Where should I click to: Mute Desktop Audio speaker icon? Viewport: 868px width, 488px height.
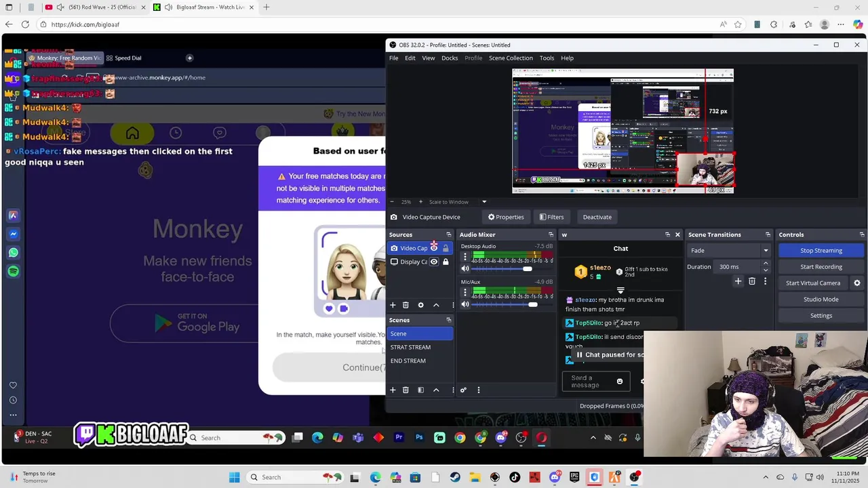[x=465, y=268]
